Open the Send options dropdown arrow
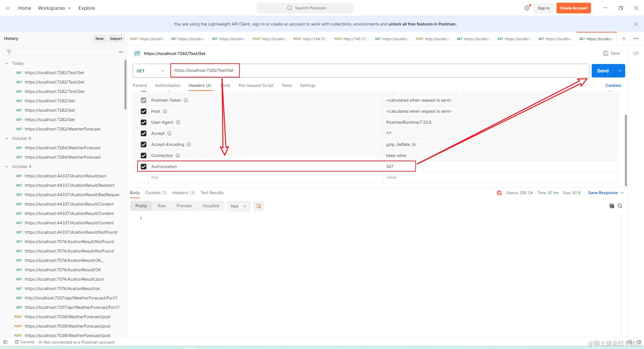The height and width of the screenshot is (349, 644). pyautogui.click(x=620, y=71)
